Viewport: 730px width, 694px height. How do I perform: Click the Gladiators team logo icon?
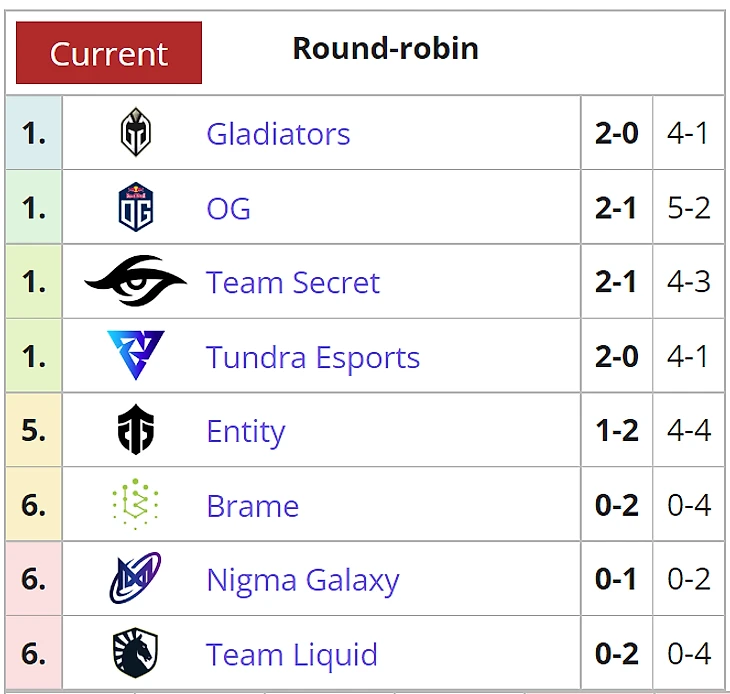(135, 133)
